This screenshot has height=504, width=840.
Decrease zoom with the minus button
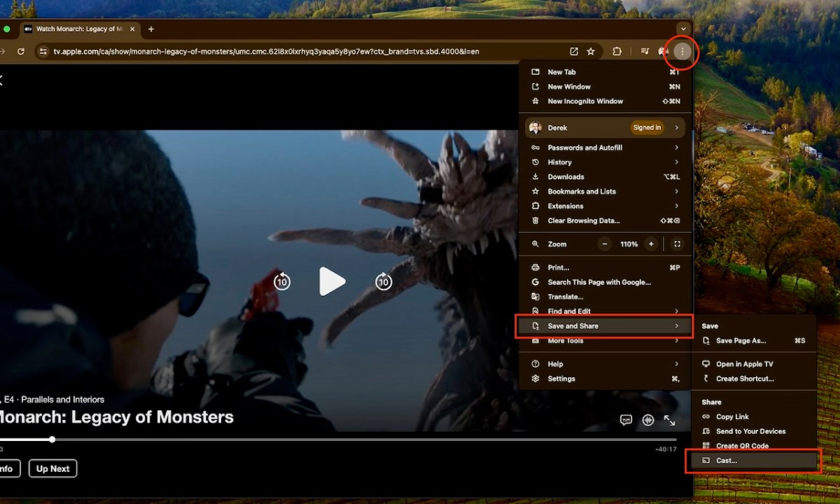pyautogui.click(x=605, y=244)
